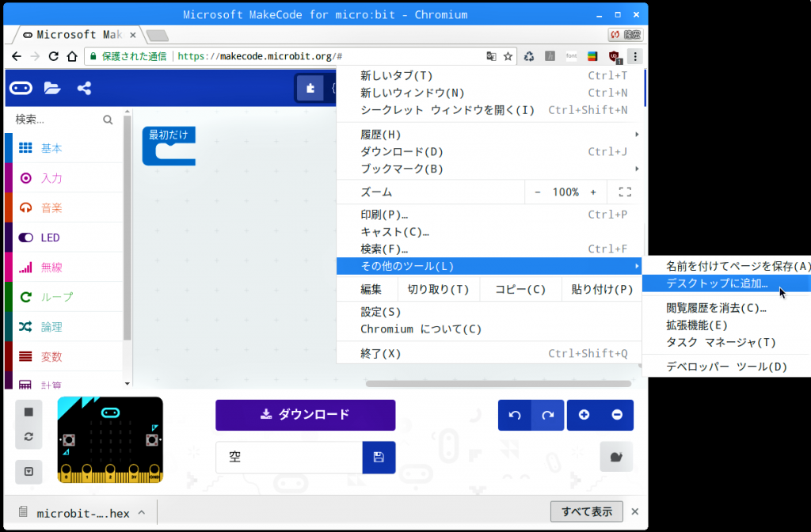Click the search magnifier in toolbox

pyautogui.click(x=108, y=120)
